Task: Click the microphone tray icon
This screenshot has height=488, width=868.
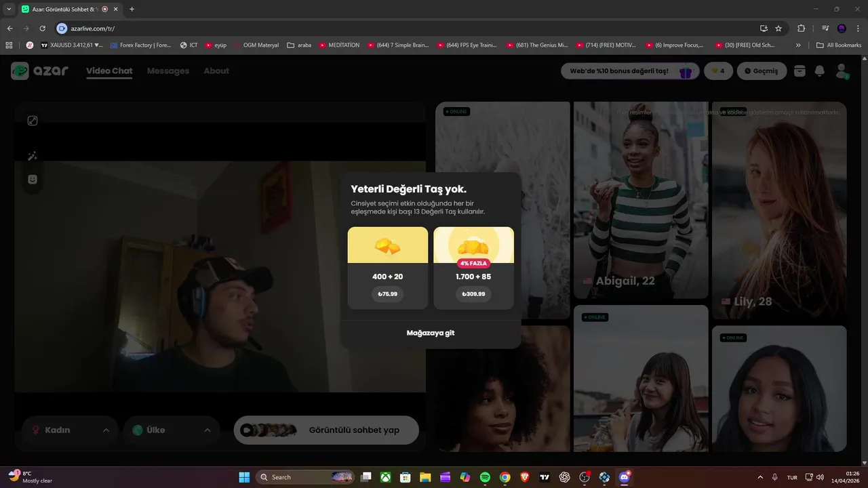Action: (x=774, y=477)
